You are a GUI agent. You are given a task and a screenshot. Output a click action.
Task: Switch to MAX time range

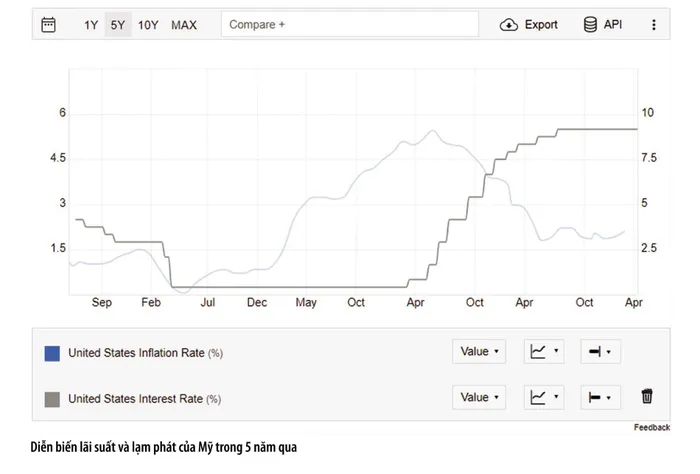pos(184,25)
